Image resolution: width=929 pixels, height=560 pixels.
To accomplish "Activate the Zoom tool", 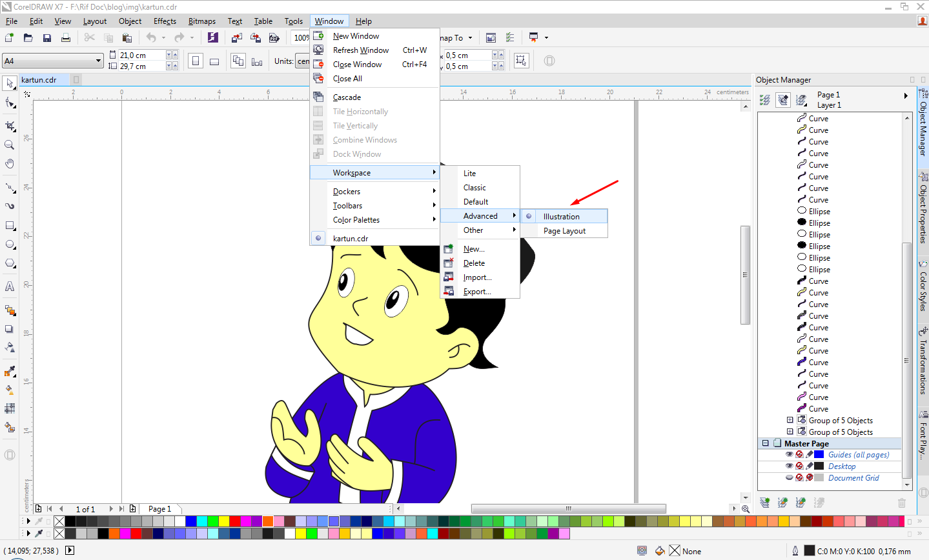I will tap(9, 145).
